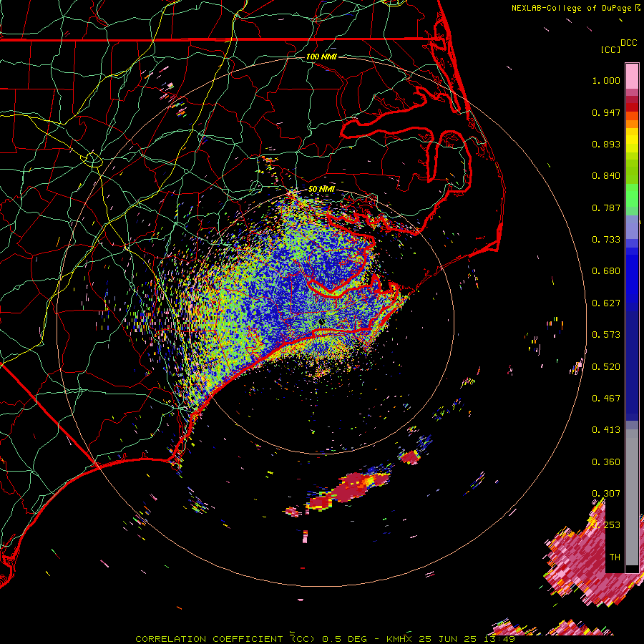This screenshot has width=644, height=644.
Task: Select the 0.627 legend value
Action: 606,303
